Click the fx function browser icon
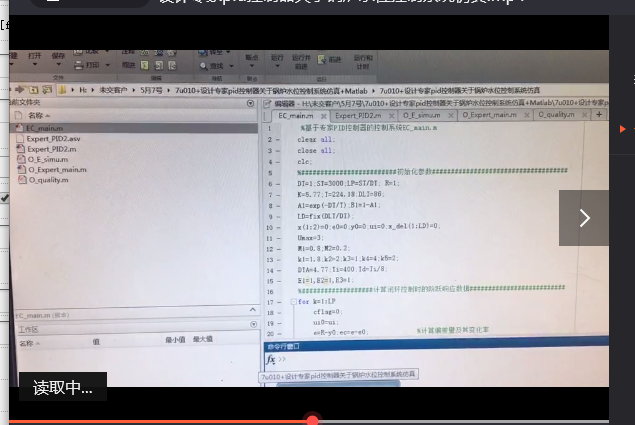 tap(271, 359)
